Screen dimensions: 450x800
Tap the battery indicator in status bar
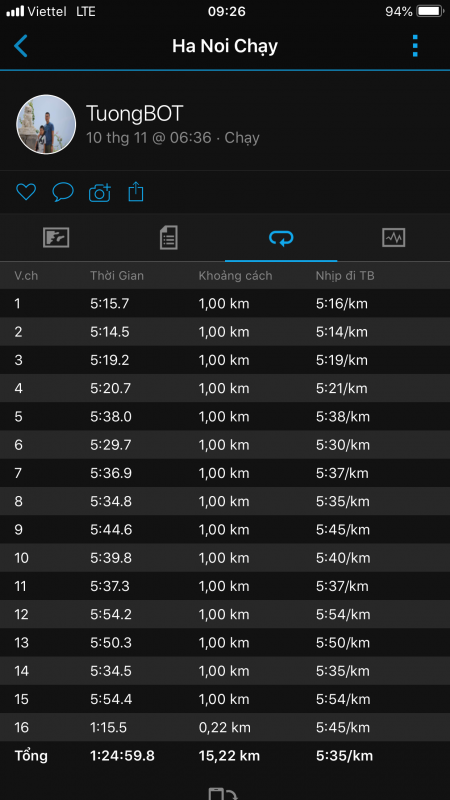click(x=430, y=11)
